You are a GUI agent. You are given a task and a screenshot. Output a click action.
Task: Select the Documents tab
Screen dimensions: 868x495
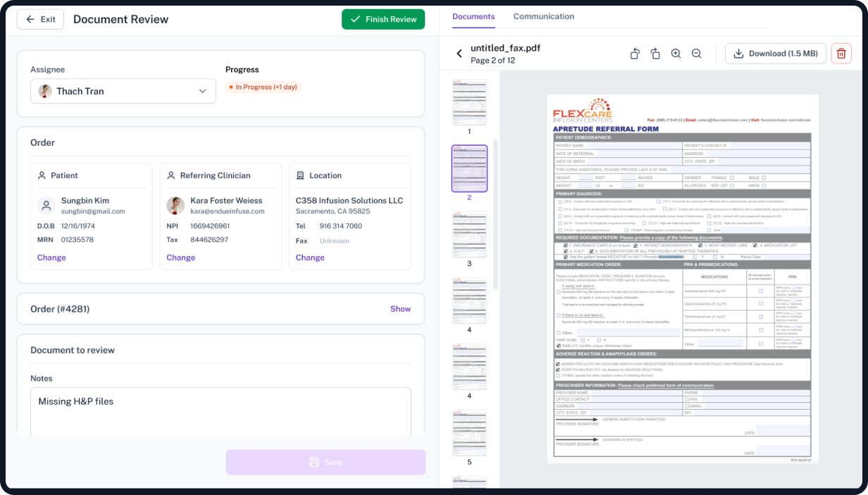(473, 16)
